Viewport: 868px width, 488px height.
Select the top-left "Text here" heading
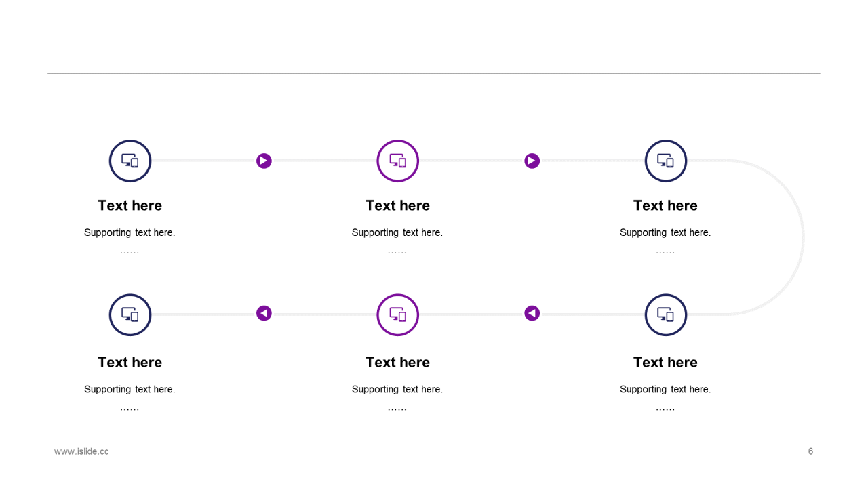(130, 205)
